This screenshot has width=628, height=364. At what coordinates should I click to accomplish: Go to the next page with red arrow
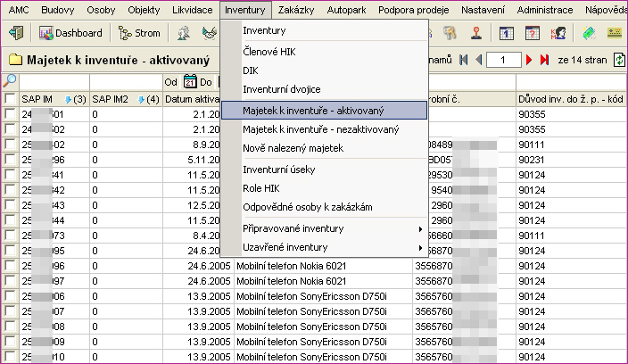(530, 60)
